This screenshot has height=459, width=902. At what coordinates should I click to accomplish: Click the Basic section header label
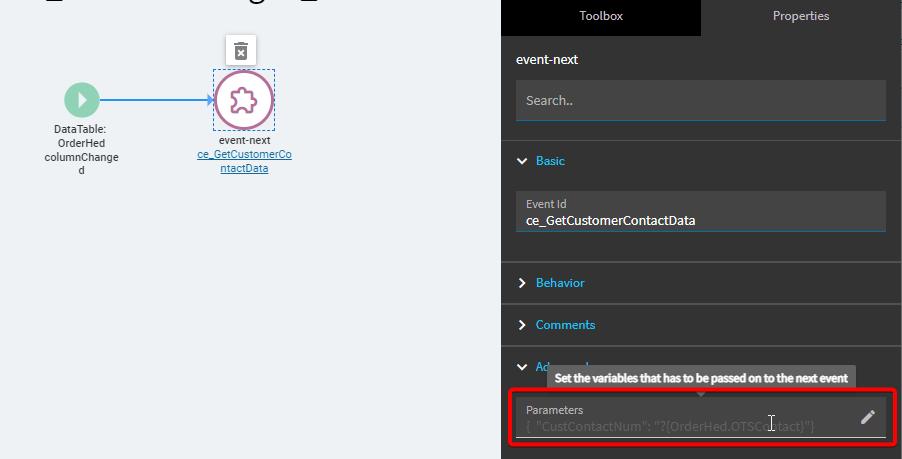click(x=551, y=160)
